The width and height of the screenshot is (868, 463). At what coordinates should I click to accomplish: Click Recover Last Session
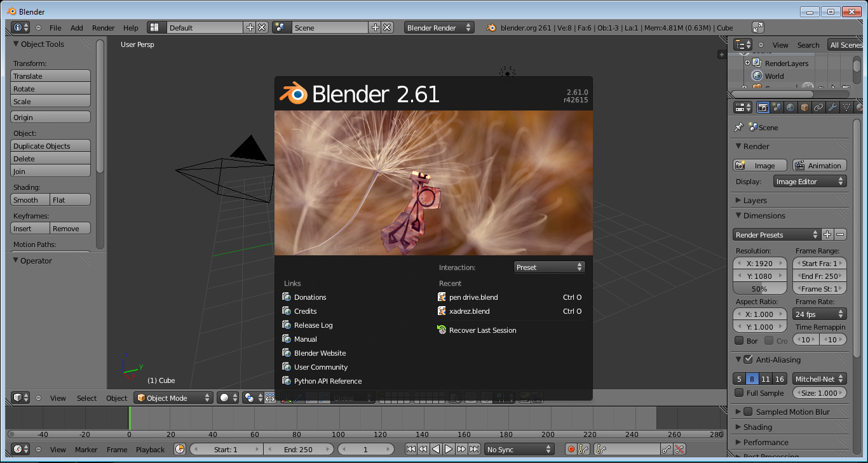point(483,330)
